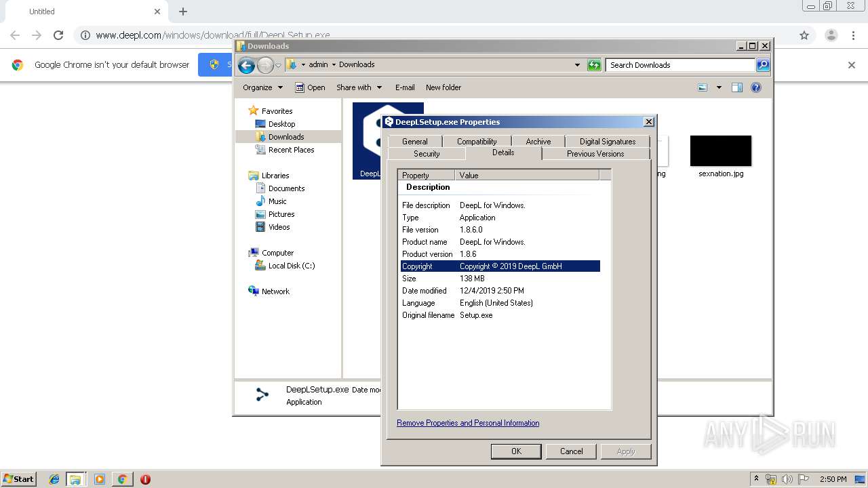The image size is (868, 488).
Task: Select the Size 138 MB row
Action: click(500, 279)
